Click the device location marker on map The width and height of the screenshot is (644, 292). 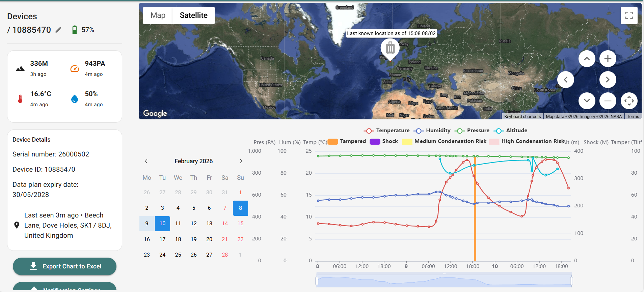(x=390, y=48)
